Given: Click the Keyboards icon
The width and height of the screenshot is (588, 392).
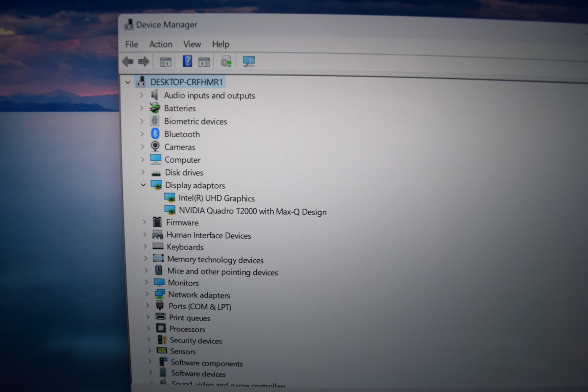Looking at the screenshot, I should [x=158, y=246].
